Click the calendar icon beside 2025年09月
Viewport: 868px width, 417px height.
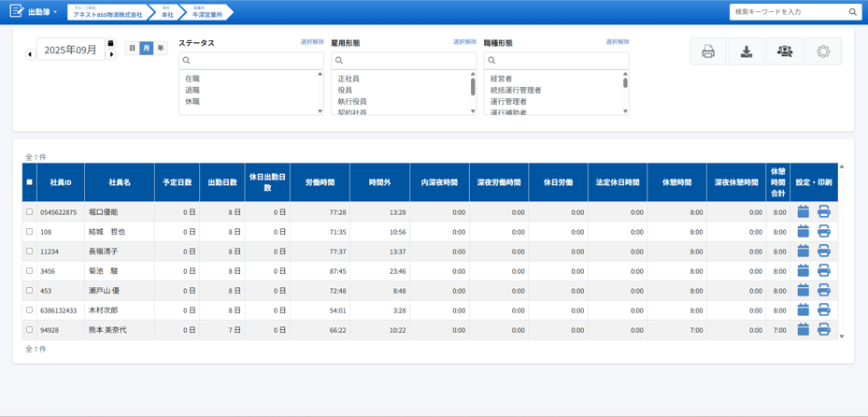tap(110, 43)
